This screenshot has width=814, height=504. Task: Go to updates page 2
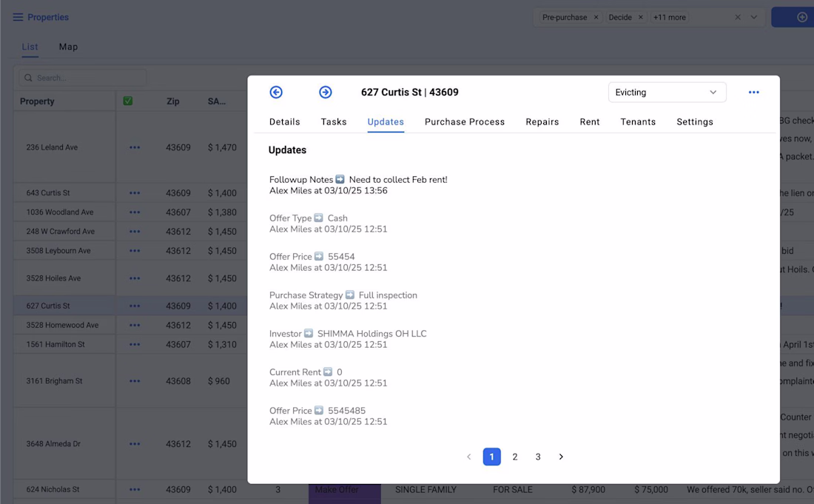pos(515,457)
